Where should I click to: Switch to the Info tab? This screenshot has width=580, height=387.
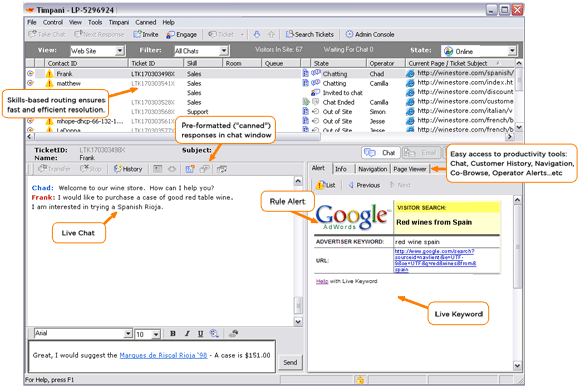click(x=341, y=169)
